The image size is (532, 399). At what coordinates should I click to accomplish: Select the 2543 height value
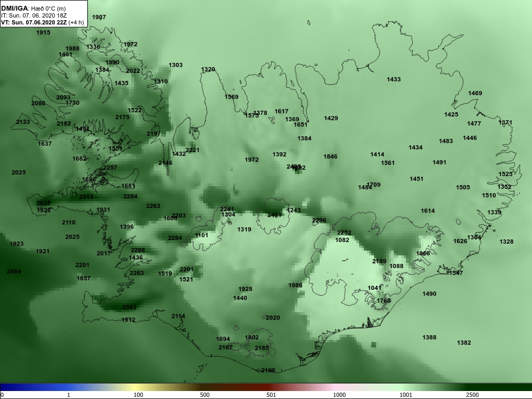[x=129, y=307]
